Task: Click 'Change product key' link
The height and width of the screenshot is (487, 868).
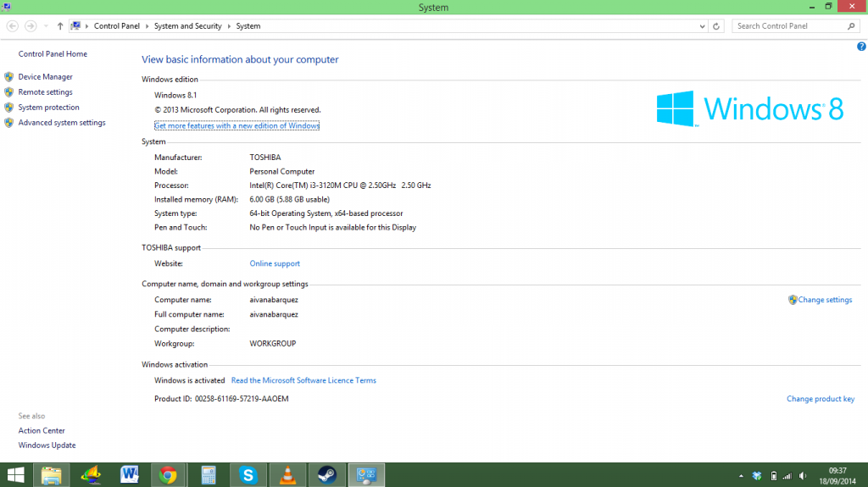Action: 820,399
